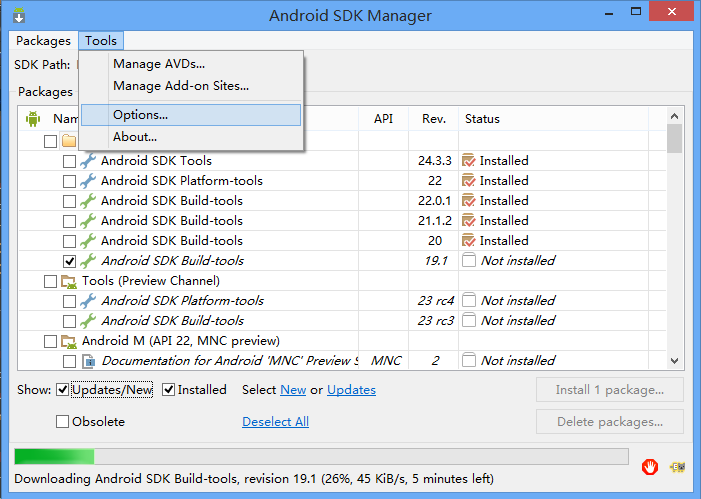Viewport: 701px width, 499px height.
Task: Click installed status icon for Platform-tools 22
Action: pyautogui.click(x=469, y=181)
